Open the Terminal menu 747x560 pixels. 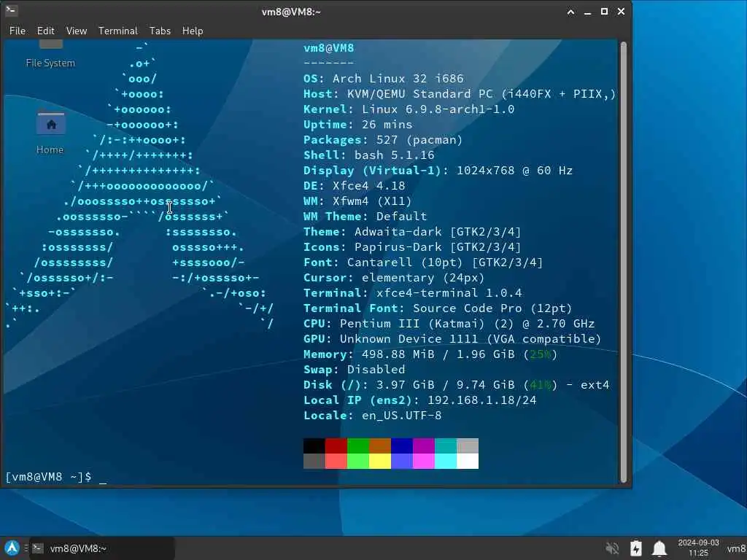click(x=117, y=31)
